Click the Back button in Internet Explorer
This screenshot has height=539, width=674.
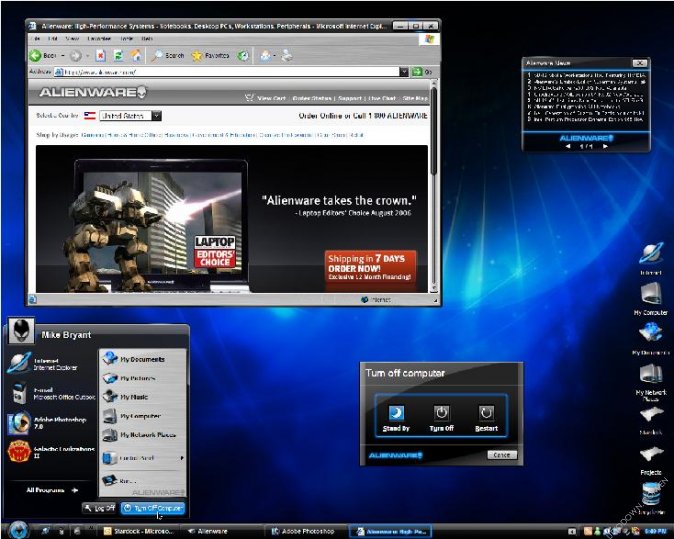click(41, 56)
